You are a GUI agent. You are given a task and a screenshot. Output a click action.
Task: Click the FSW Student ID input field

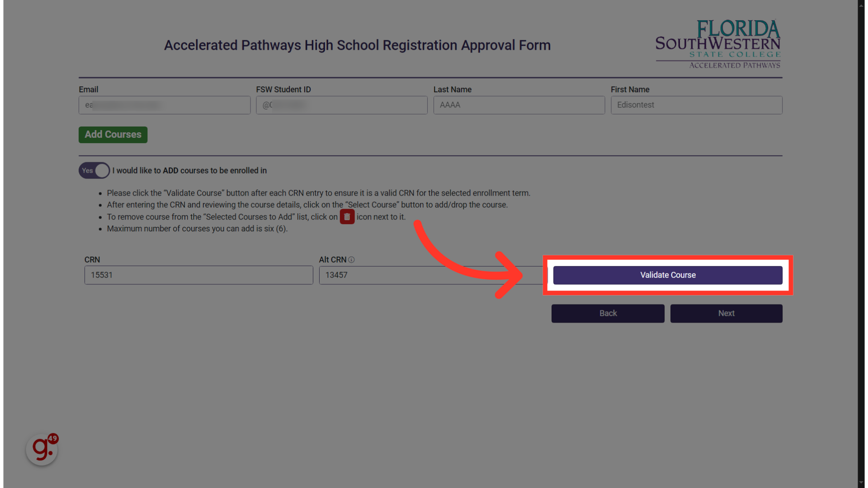pos(342,105)
